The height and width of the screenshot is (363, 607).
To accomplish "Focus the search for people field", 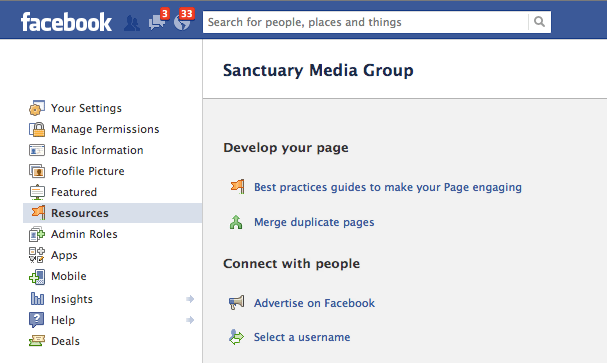I will point(365,22).
